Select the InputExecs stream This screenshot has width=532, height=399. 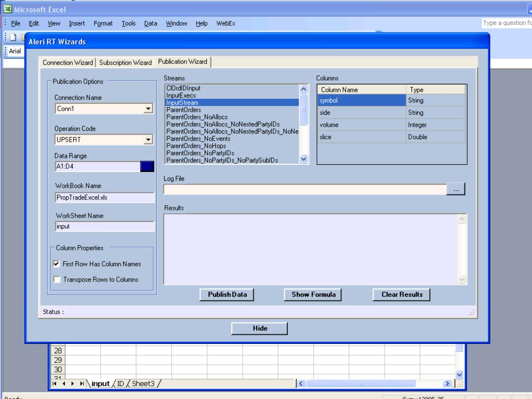pyautogui.click(x=232, y=96)
